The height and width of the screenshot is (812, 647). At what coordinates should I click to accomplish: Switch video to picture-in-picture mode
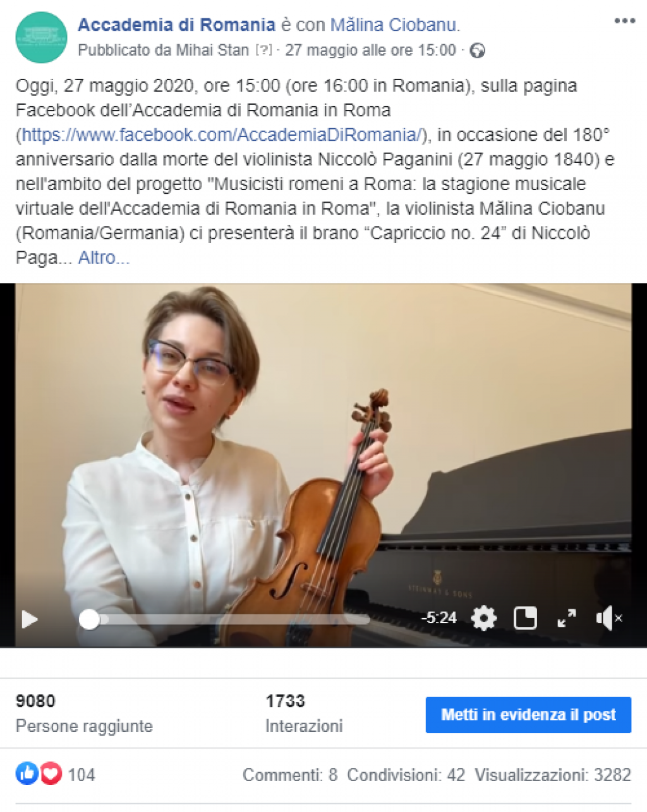pyautogui.click(x=525, y=618)
